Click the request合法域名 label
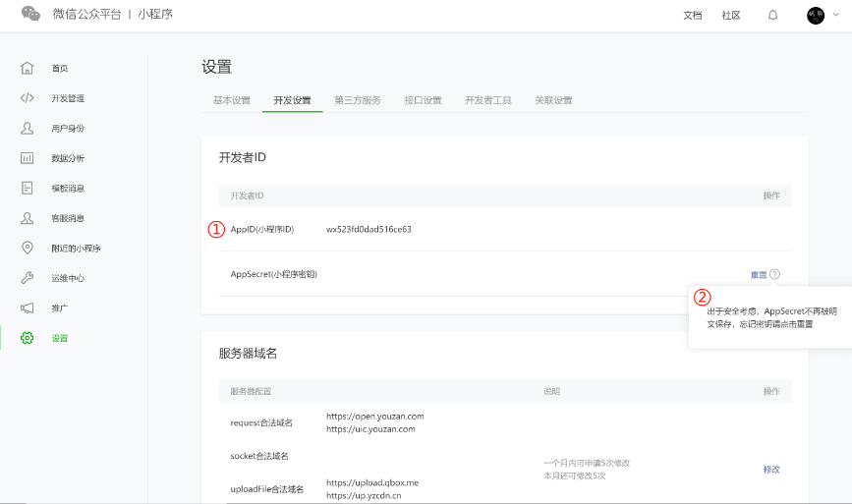Viewport: 852px width, 504px height. pyautogui.click(x=261, y=422)
